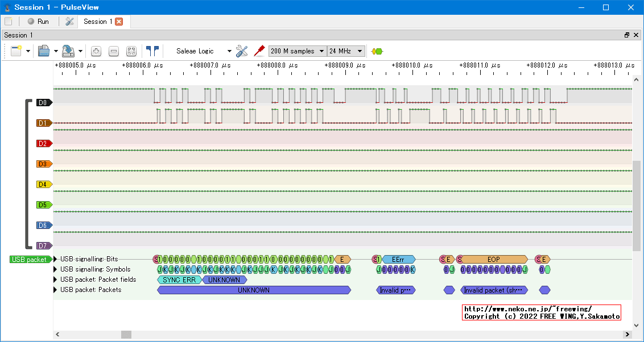Image resolution: width=644 pixels, height=342 pixels.
Task: Close the Session 1 tab
Action: (119, 22)
